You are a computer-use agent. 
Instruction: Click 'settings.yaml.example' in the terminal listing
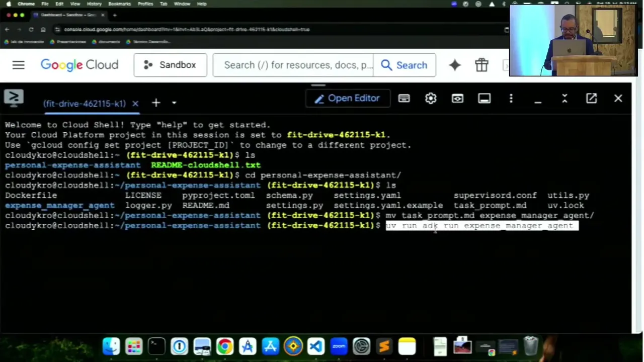(x=388, y=205)
